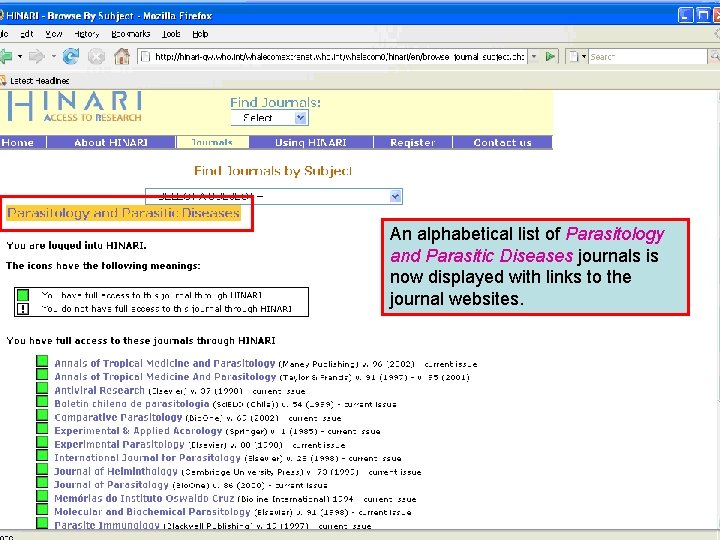Open the Edit menu

click(x=27, y=34)
